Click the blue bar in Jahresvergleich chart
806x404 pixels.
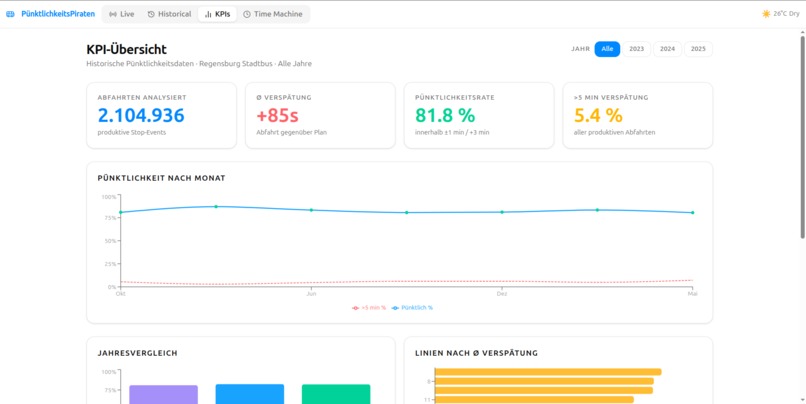click(250, 394)
